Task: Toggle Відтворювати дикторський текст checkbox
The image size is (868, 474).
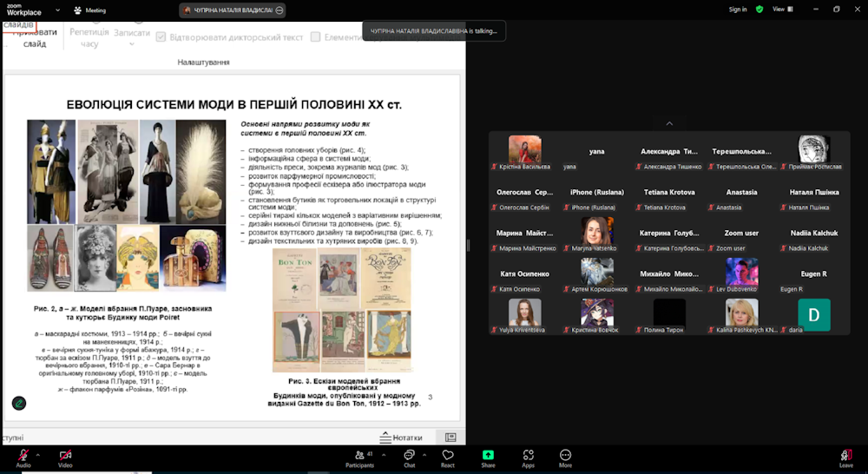Action: tap(161, 37)
